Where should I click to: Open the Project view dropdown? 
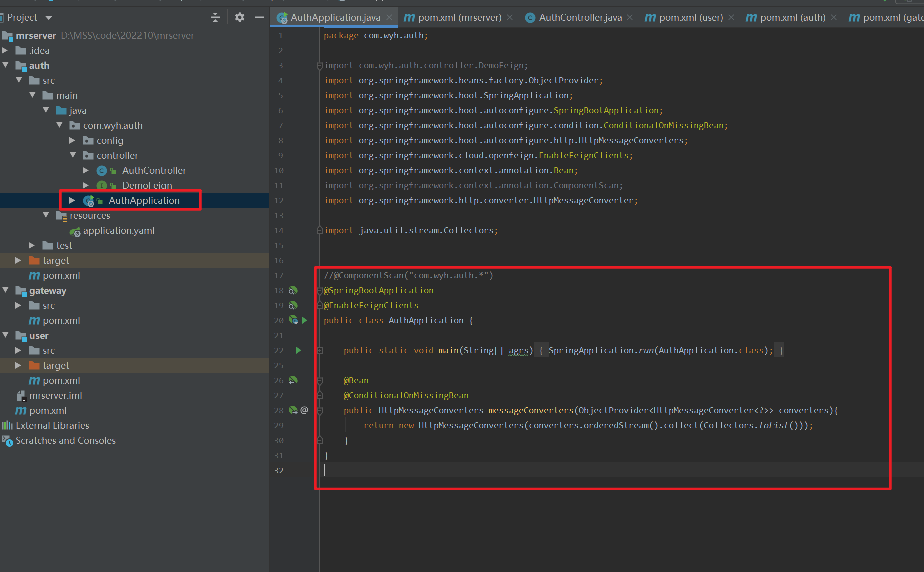(x=48, y=18)
